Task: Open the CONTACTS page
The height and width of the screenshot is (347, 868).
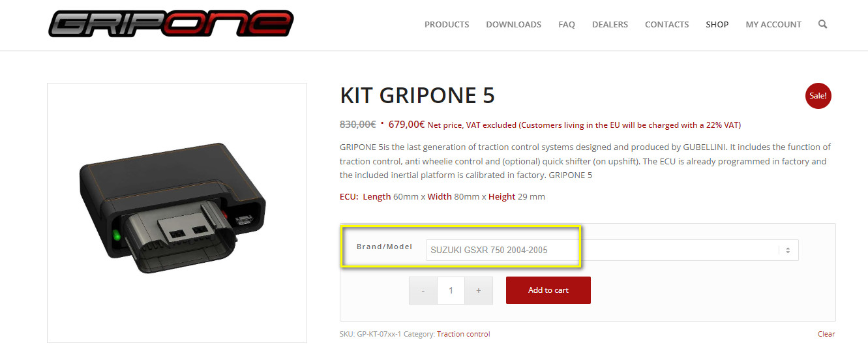Action: (x=666, y=24)
